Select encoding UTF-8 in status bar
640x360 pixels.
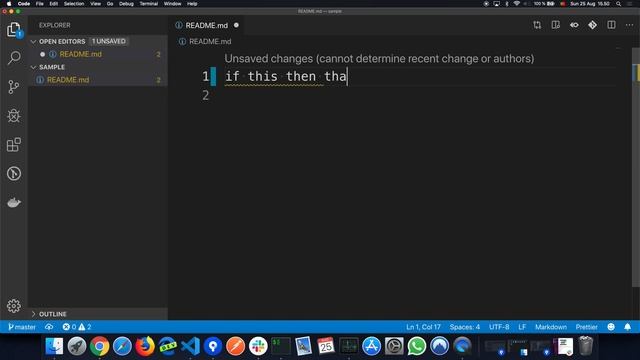pyautogui.click(x=499, y=327)
